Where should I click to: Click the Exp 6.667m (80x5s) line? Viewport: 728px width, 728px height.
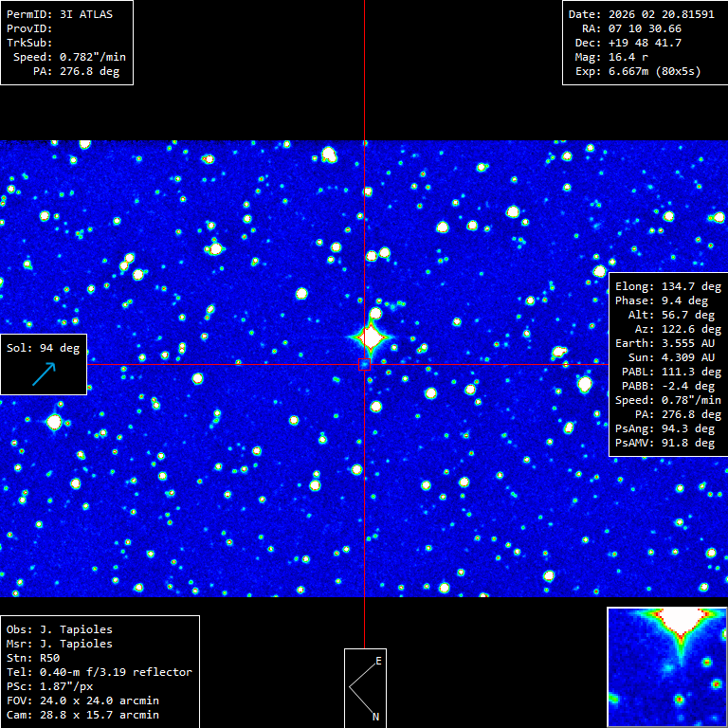click(641, 71)
